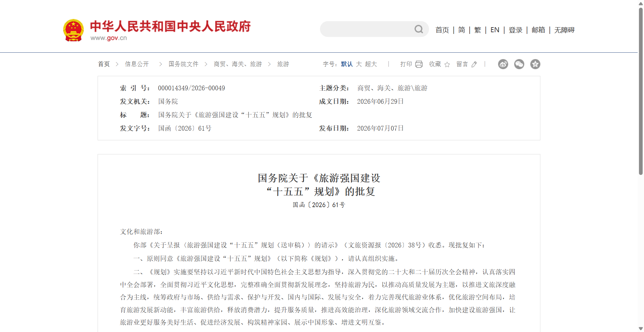
Task: Click the national emblem logo
Action: (x=73, y=30)
